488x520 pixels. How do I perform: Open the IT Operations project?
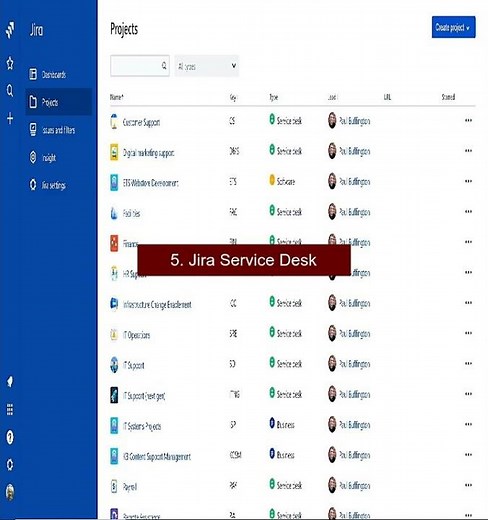136,335
